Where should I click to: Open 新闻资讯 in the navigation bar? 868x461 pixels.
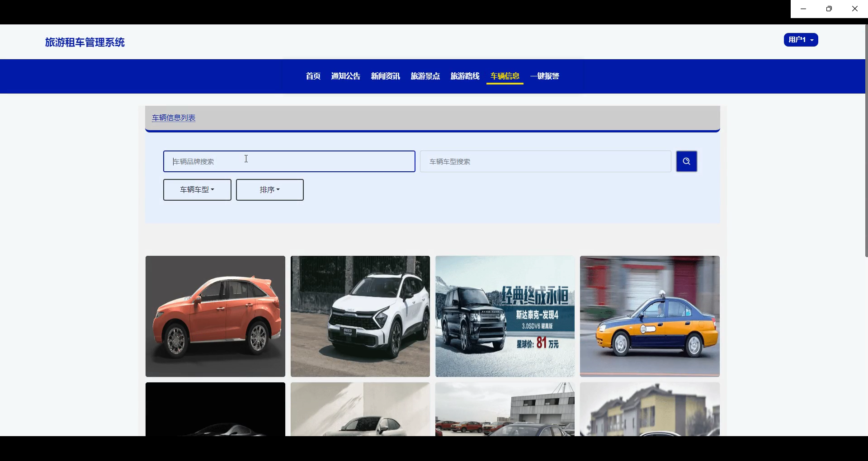386,76
